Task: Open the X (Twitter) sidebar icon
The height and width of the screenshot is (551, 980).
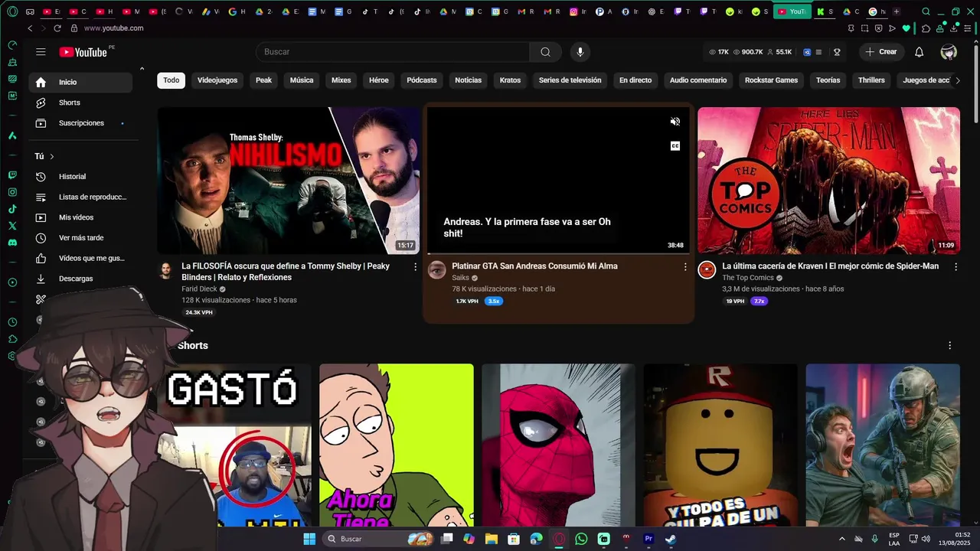Action: [x=12, y=226]
